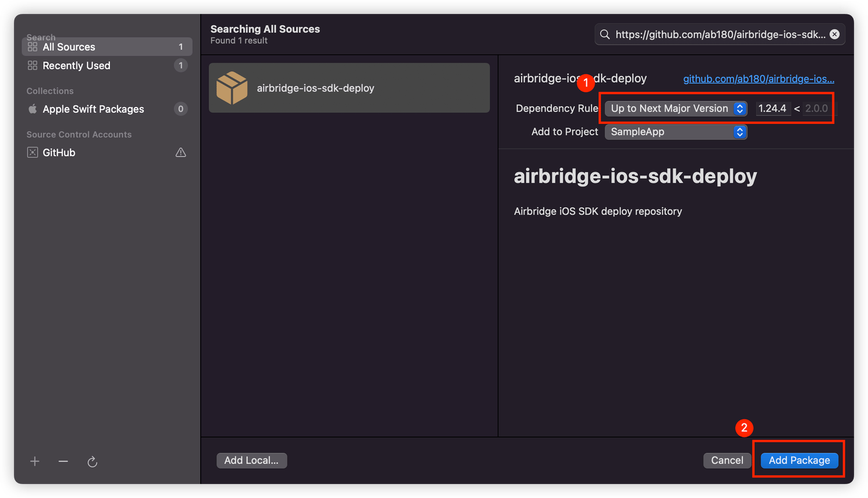Click the GitHub account warning triangle
This screenshot has height=498, width=868.
point(181,152)
